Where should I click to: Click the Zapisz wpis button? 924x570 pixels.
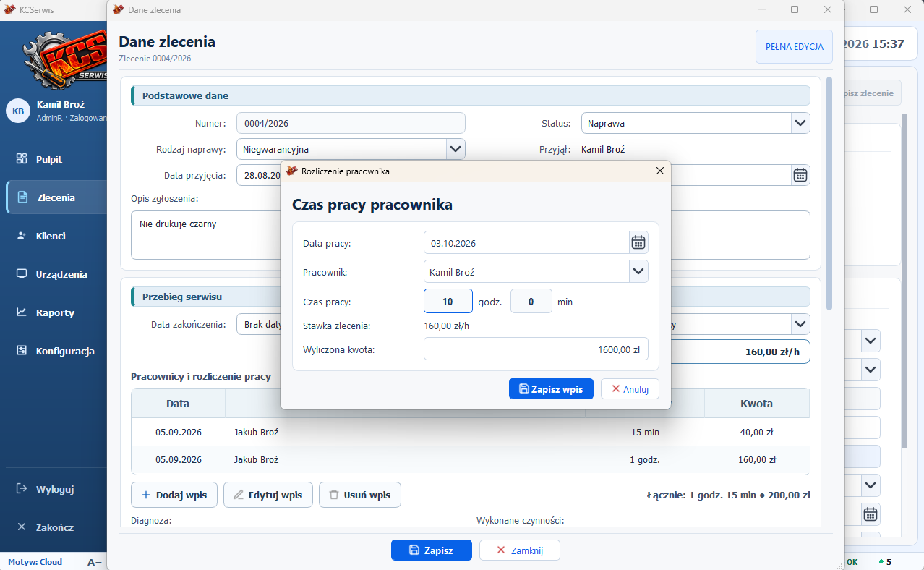point(551,388)
